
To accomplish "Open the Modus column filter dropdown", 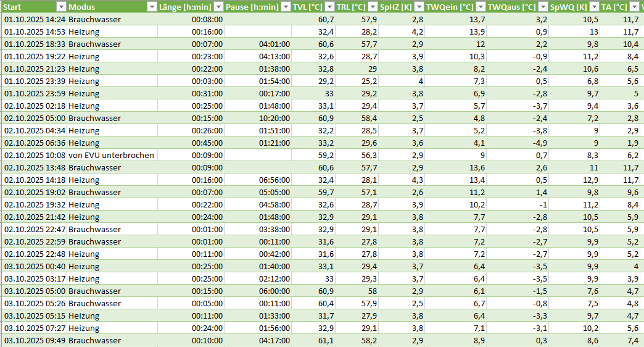I will pos(152,7).
